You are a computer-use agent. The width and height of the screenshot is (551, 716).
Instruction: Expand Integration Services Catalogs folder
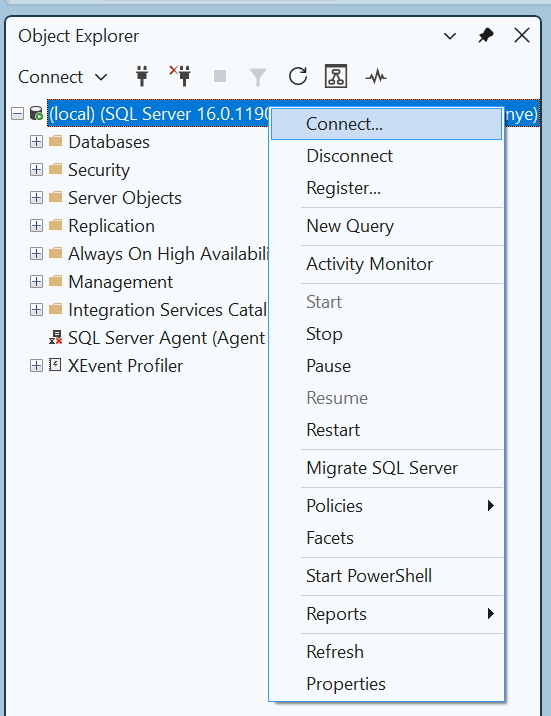[x=36, y=310]
